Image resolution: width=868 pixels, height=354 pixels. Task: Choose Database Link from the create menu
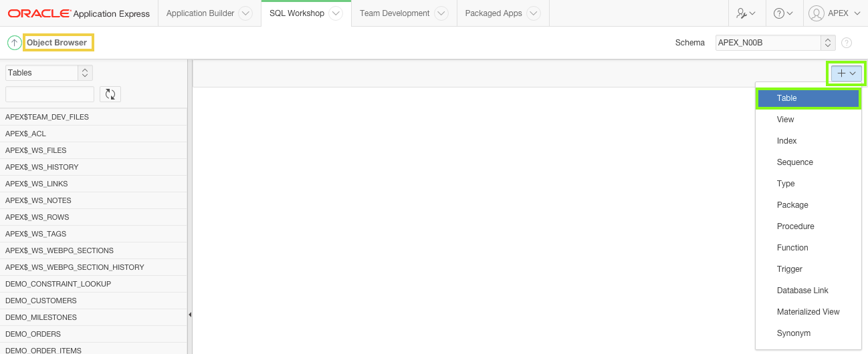[808, 291]
